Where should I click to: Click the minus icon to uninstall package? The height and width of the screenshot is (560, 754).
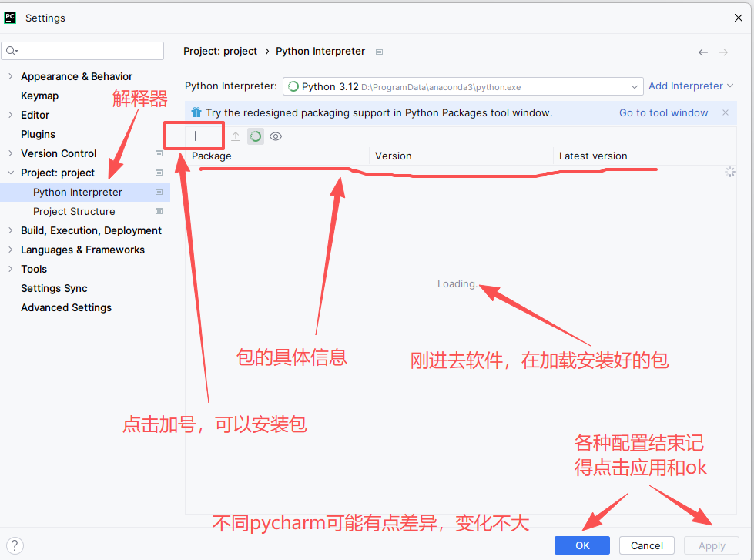[215, 136]
